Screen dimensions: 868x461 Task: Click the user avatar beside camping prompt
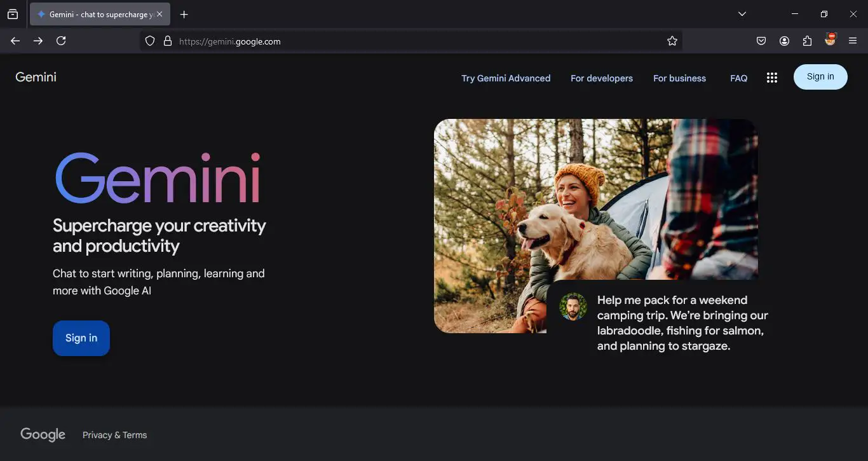pyautogui.click(x=573, y=306)
